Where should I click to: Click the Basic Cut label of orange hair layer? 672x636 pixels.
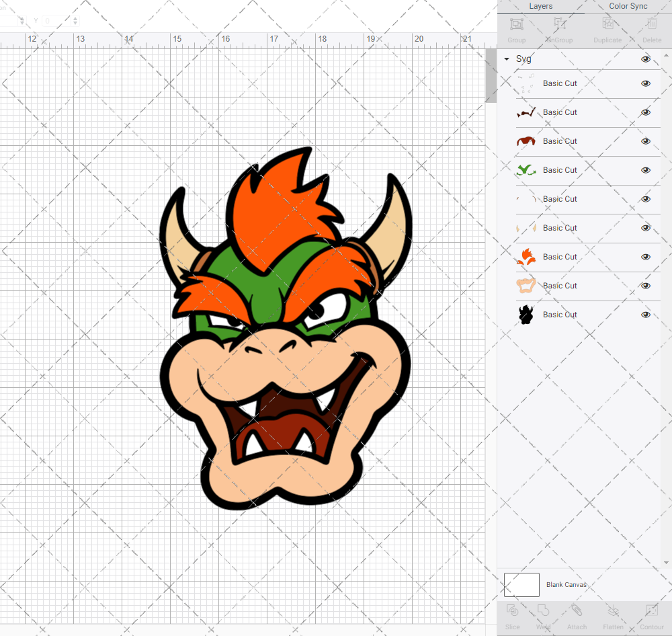(x=560, y=256)
